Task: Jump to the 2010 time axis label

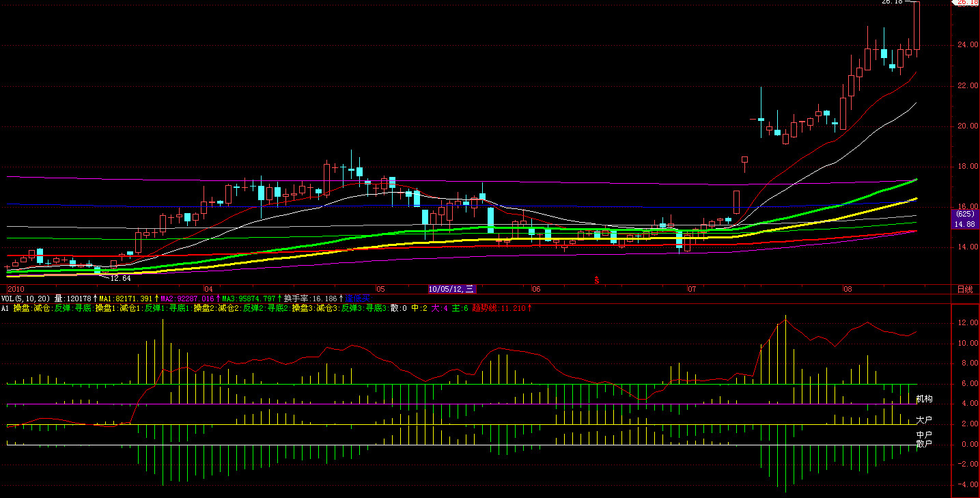Action: coord(14,289)
